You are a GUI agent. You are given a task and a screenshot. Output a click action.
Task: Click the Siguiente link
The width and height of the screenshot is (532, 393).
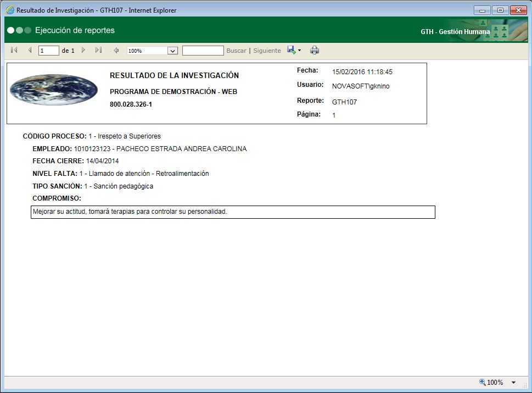click(x=266, y=50)
